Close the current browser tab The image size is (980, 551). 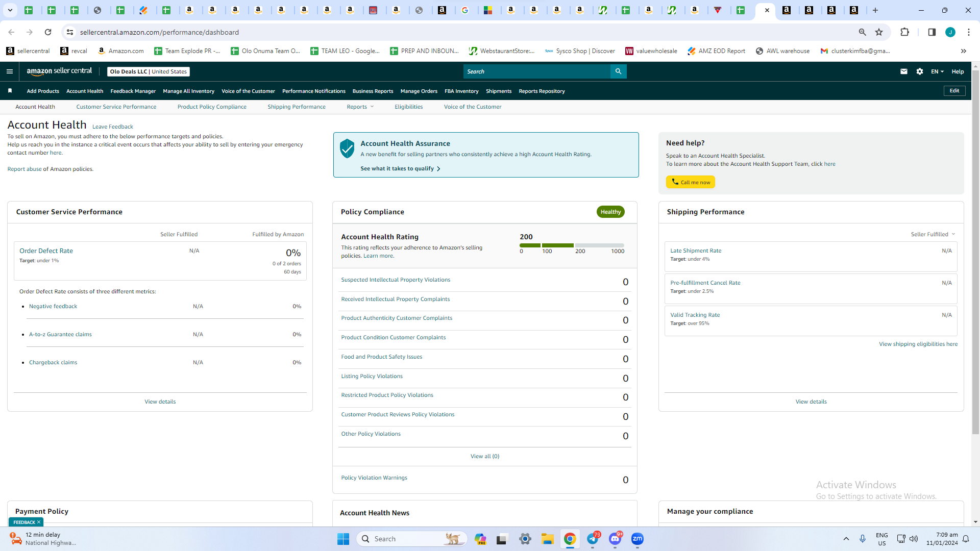click(767, 10)
